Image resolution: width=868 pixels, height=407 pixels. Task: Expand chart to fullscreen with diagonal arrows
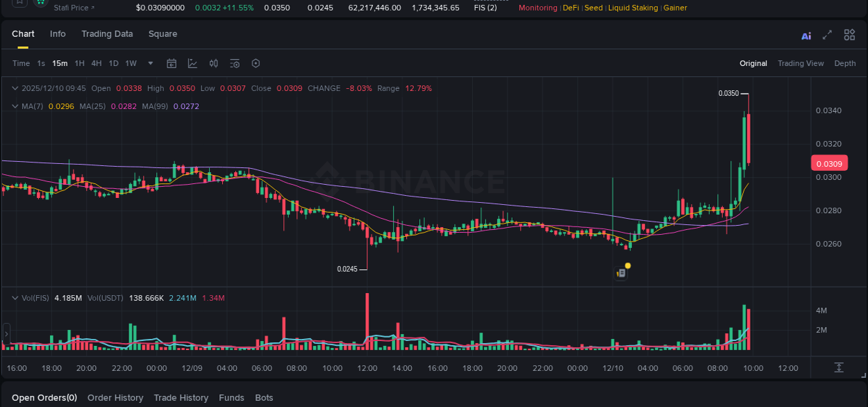[x=827, y=35]
